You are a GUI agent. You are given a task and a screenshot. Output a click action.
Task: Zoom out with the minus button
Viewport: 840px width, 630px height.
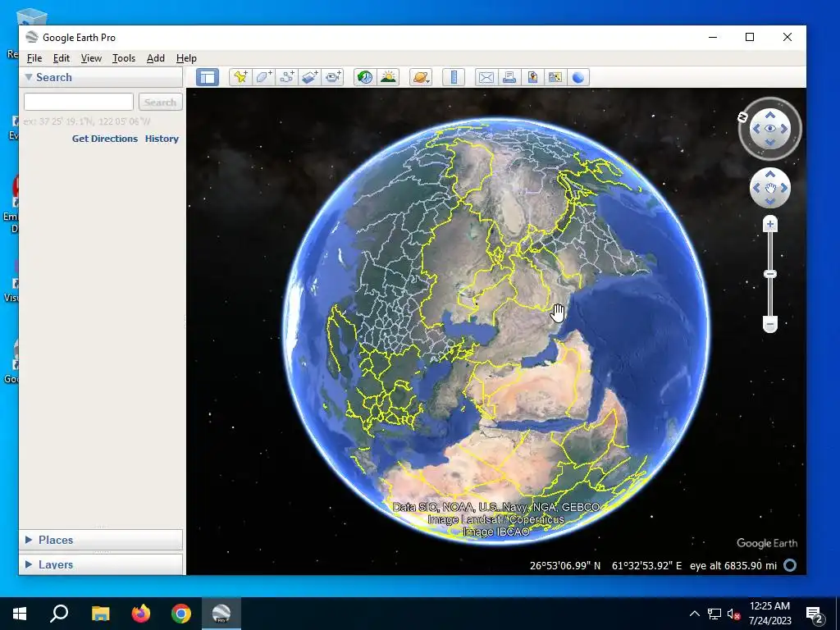coord(769,324)
